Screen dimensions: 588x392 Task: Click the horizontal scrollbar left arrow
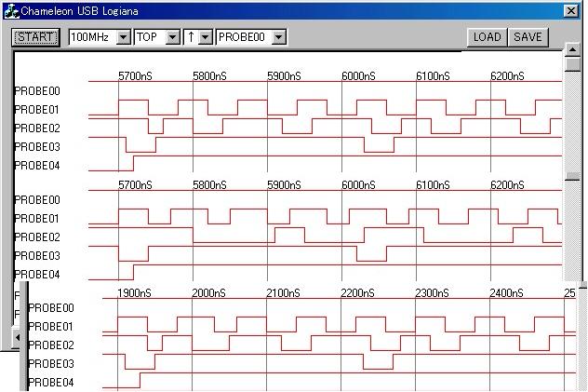point(17,338)
